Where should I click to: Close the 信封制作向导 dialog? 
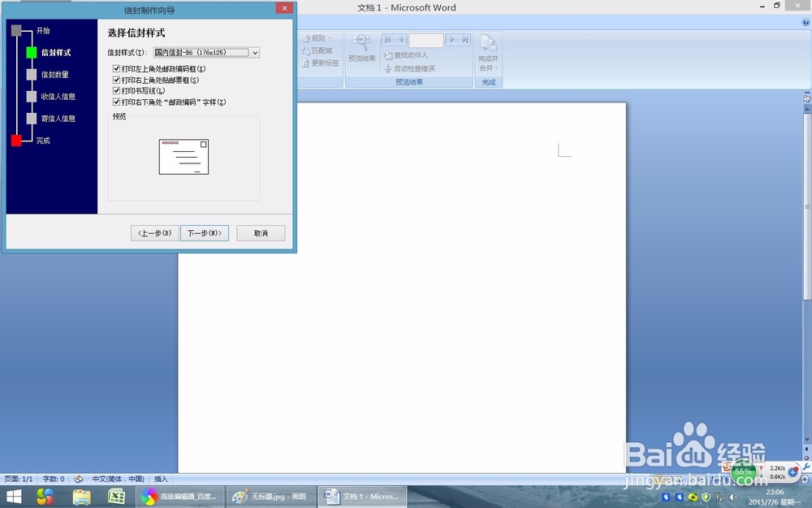[284, 8]
